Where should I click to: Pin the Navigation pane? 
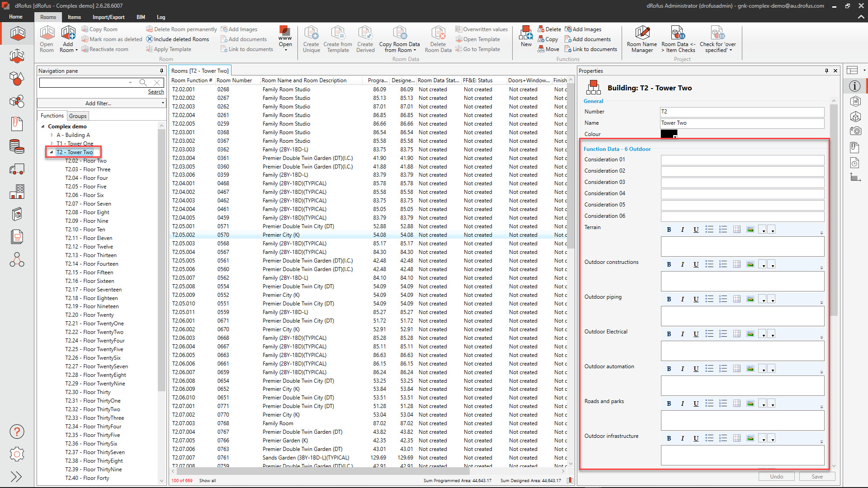tap(161, 71)
